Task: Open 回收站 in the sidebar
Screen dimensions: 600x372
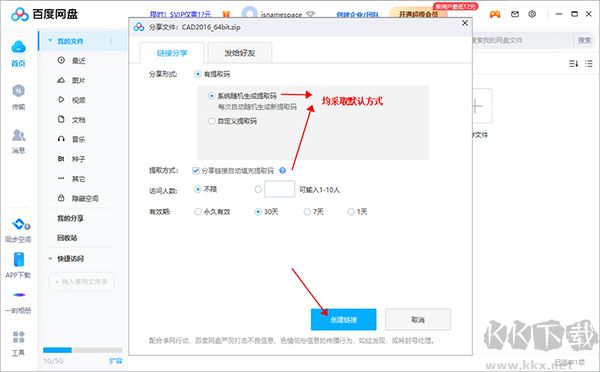Action: (67, 238)
